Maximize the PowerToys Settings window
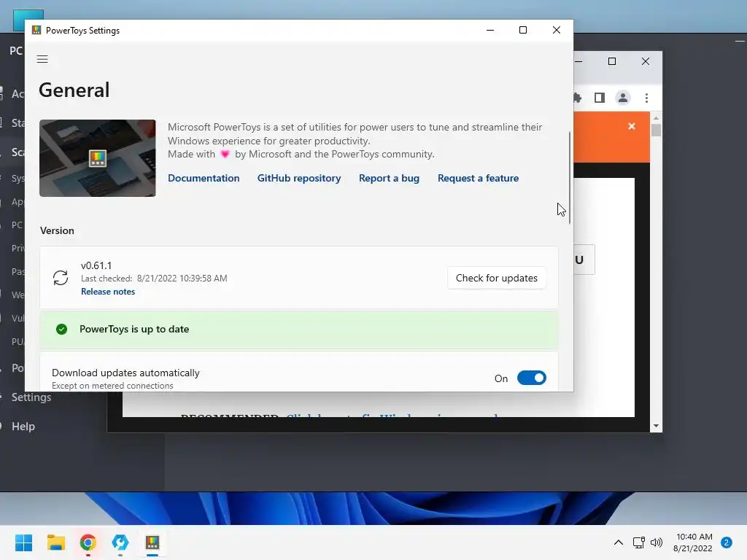 point(523,30)
